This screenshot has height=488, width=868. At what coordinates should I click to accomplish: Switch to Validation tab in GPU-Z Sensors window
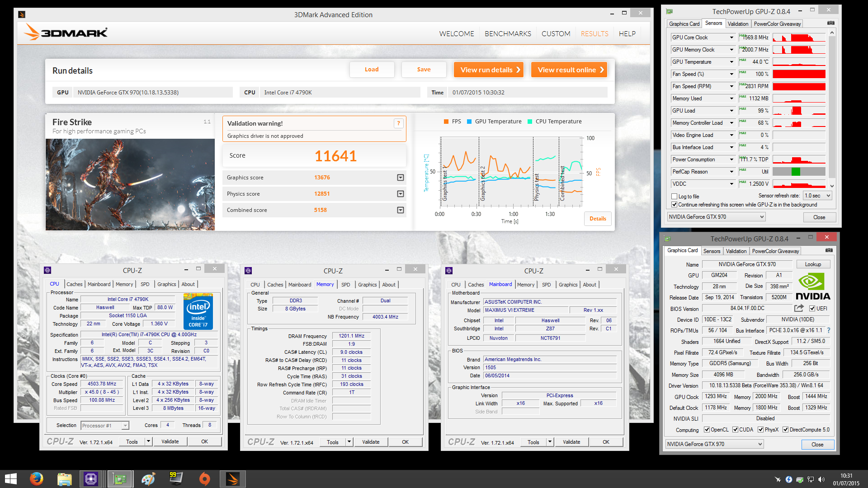(738, 24)
